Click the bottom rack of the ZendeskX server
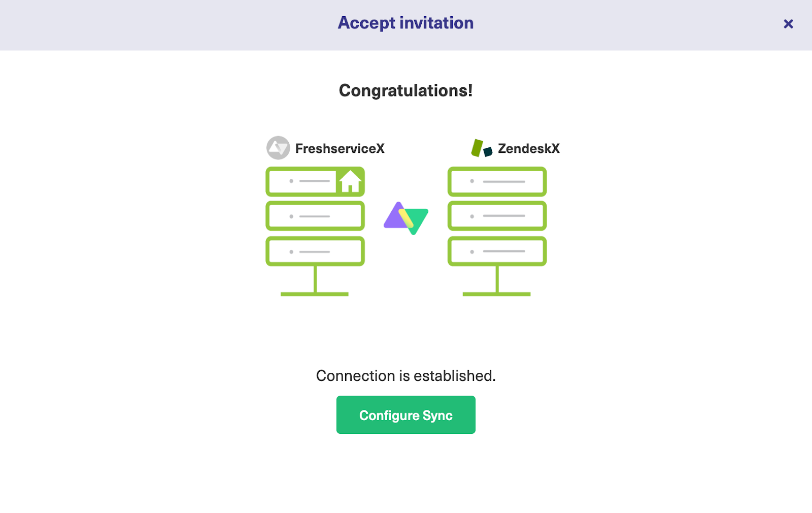812x513 pixels. (497, 251)
